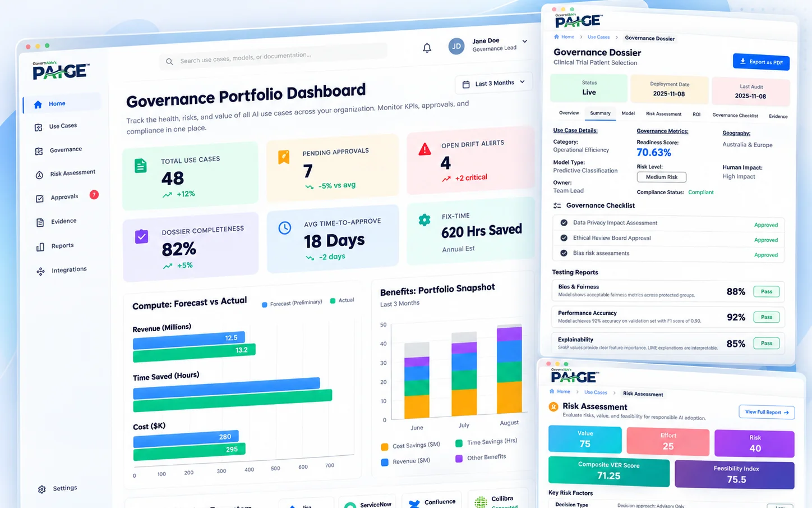The width and height of the screenshot is (812, 508).
Task: Click the Export as PDF button
Action: [x=761, y=62]
